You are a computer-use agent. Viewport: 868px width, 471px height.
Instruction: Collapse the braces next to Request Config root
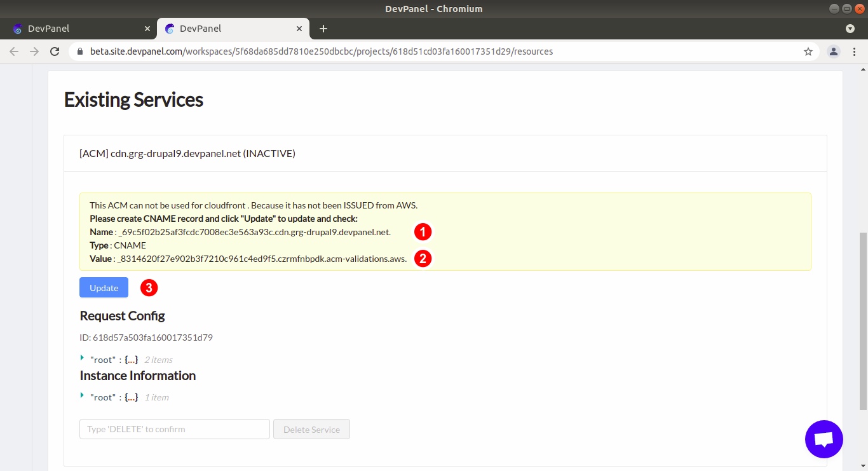(130, 359)
